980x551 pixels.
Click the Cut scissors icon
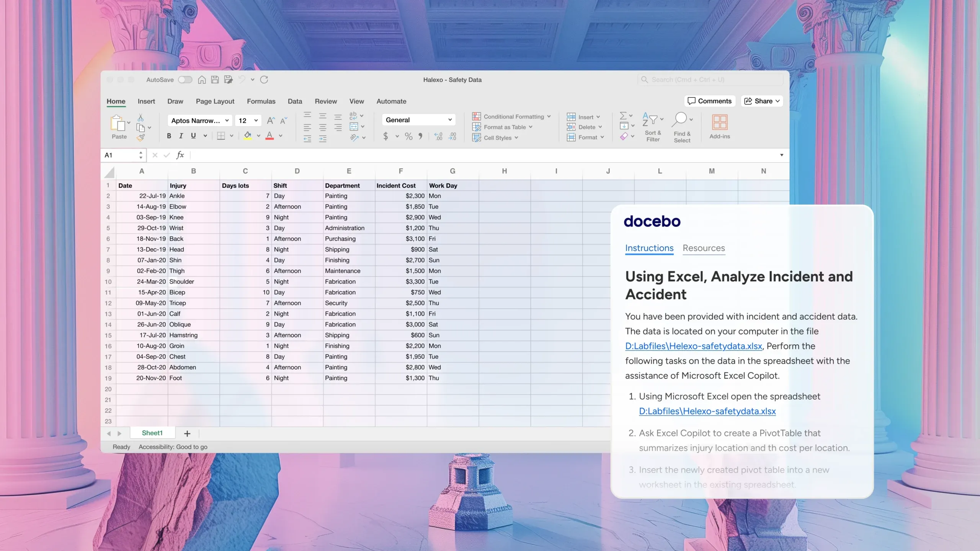140,117
